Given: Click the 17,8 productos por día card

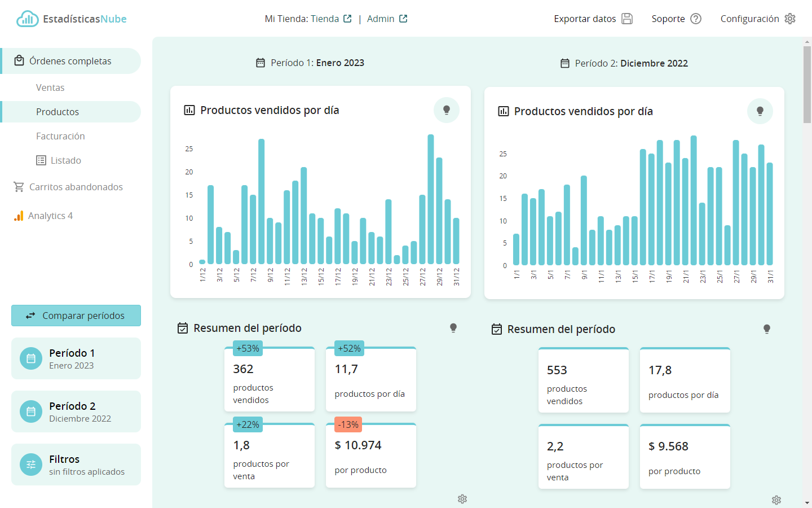Looking at the screenshot, I should tap(685, 380).
